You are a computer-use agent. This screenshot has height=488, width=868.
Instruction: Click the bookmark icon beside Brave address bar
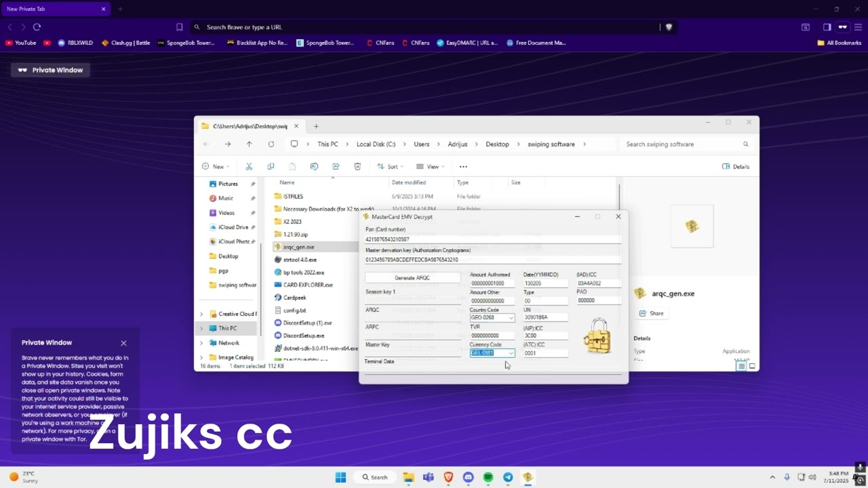coord(179,27)
